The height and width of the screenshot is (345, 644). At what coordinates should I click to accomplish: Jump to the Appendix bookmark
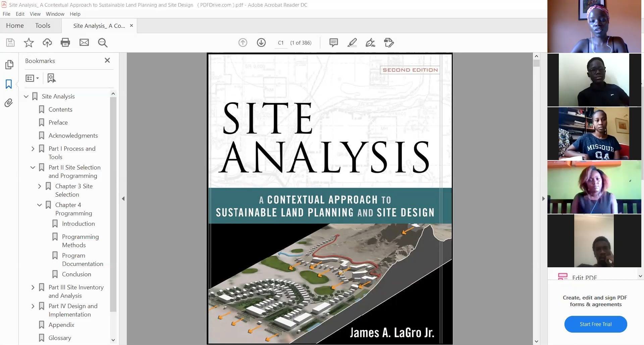pyautogui.click(x=61, y=325)
